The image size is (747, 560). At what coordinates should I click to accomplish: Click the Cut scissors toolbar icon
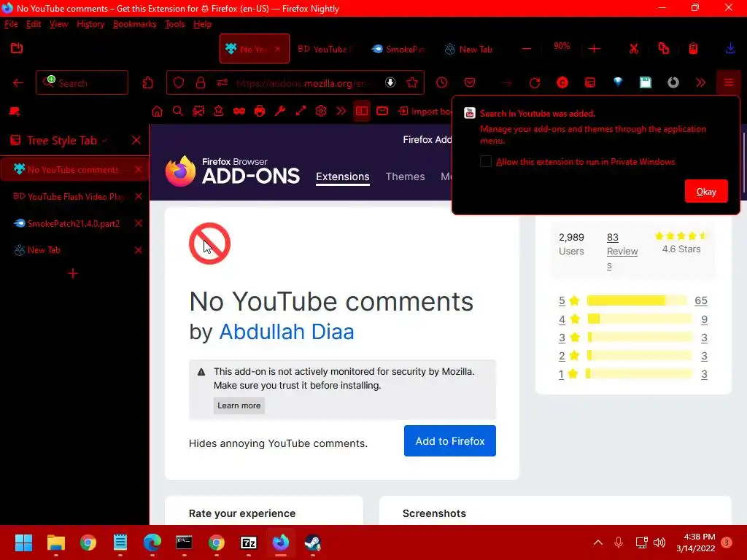[x=634, y=49]
